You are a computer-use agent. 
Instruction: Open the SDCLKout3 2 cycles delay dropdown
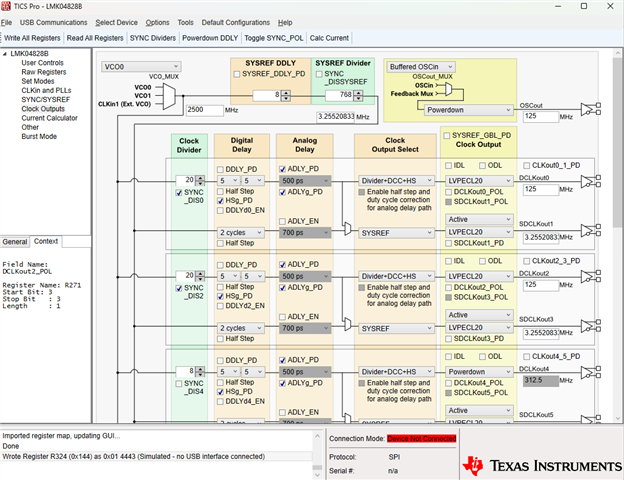[241, 328]
